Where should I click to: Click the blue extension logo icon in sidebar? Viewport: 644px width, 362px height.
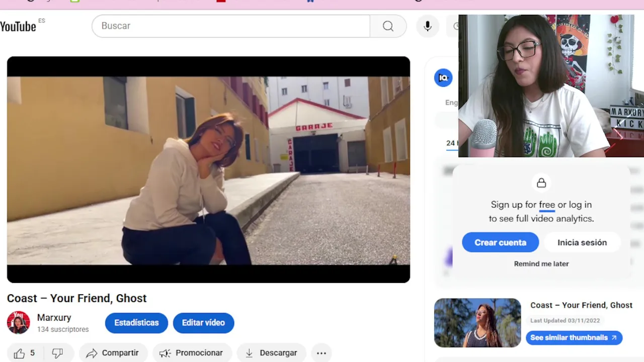click(x=443, y=78)
